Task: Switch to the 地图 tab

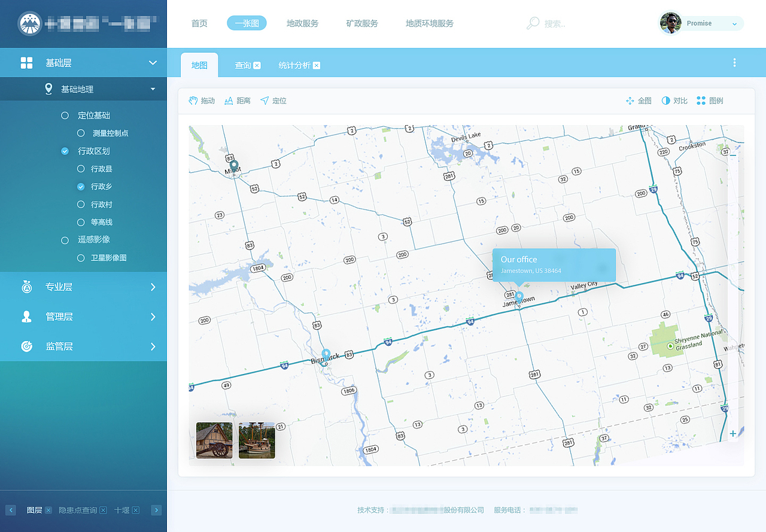Action: point(199,65)
